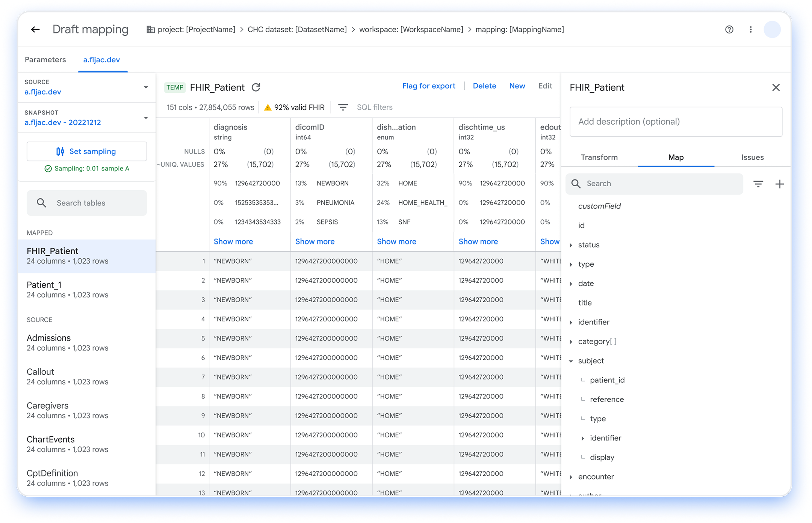Expand the encounter field
This screenshot has width=812, height=523.
point(571,477)
